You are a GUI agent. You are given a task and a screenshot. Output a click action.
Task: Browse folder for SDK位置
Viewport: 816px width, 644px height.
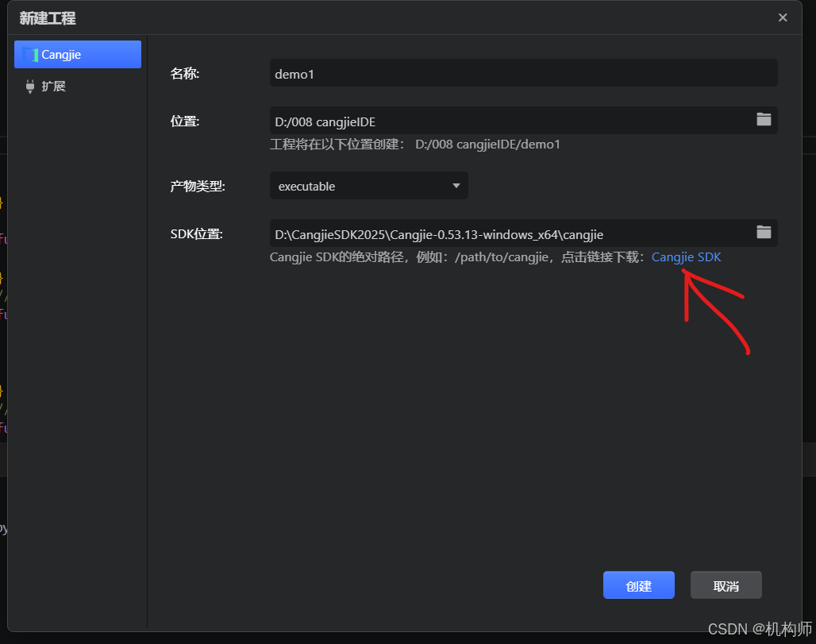[764, 232]
